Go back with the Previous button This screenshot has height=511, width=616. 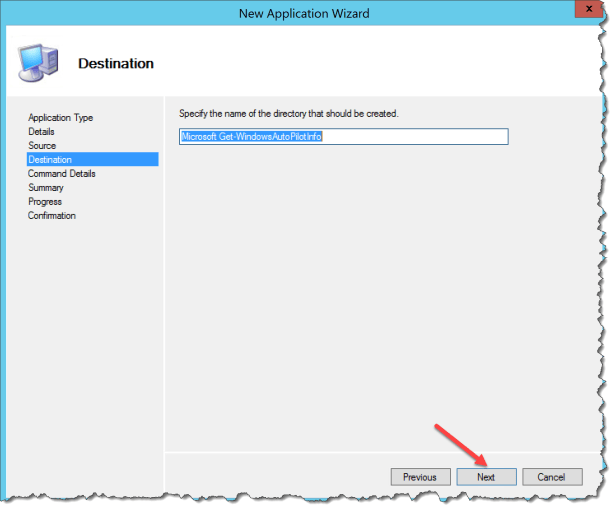pyautogui.click(x=419, y=477)
